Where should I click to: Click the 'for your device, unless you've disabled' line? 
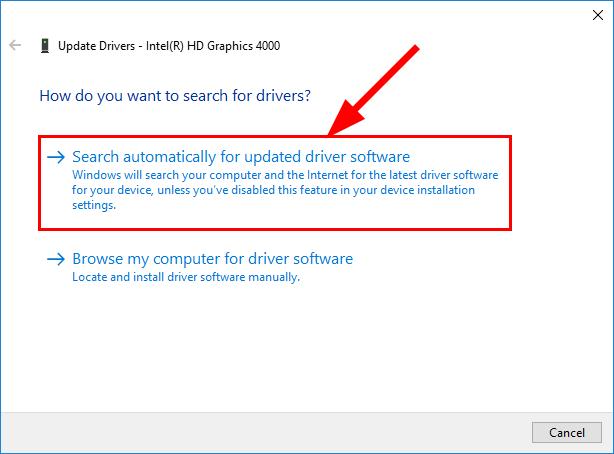click(x=273, y=190)
